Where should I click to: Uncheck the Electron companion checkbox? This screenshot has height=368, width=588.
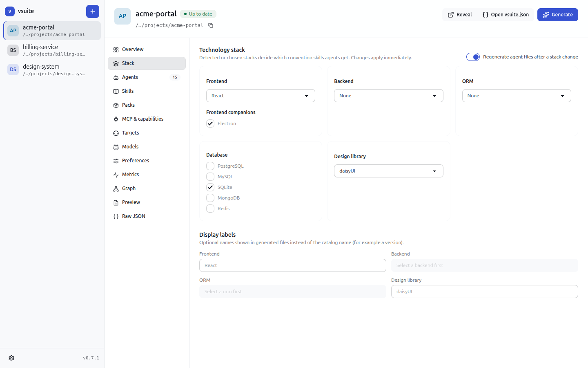[x=210, y=123]
